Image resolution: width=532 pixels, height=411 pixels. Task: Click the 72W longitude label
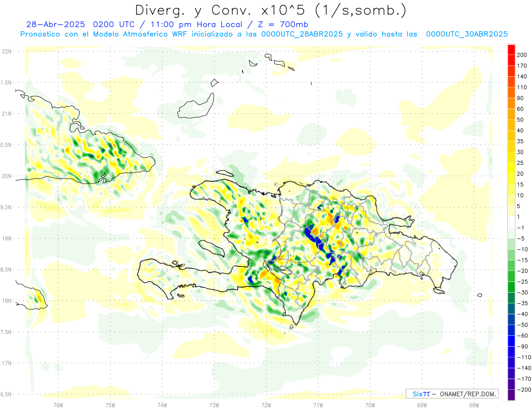tap(266, 405)
